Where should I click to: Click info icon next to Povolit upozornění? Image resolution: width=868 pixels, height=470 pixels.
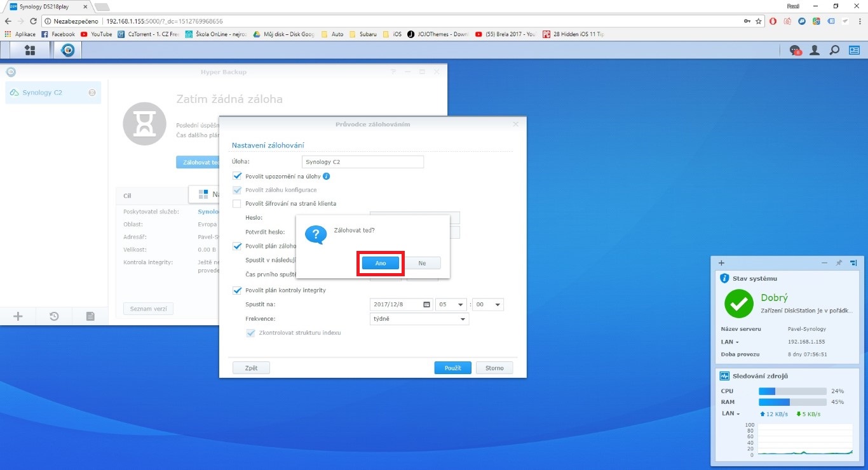[326, 176]
